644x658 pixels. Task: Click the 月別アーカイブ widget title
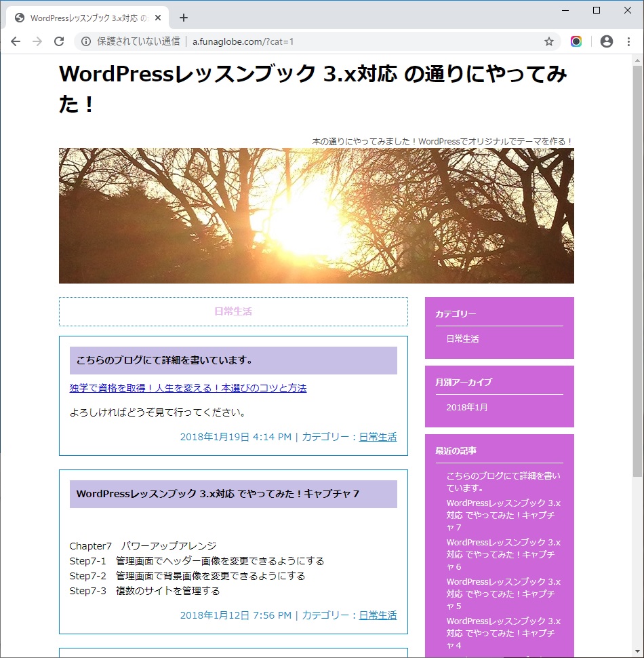point(464,383)
